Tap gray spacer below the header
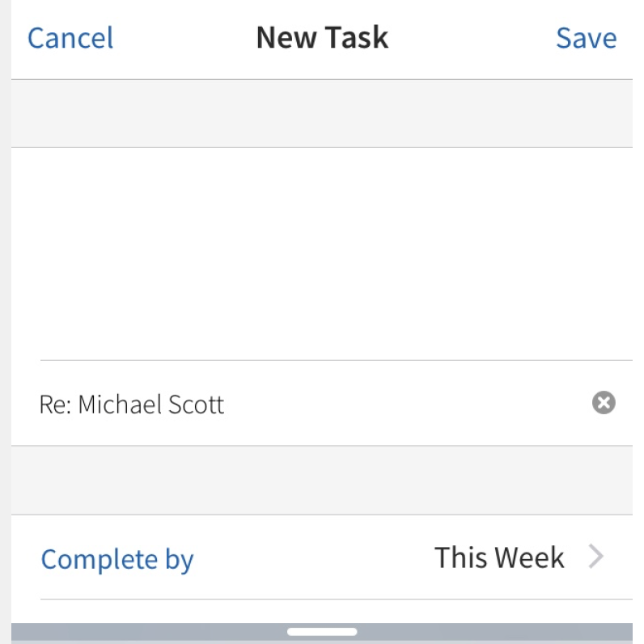644x644 pixels. click(322, 113)
